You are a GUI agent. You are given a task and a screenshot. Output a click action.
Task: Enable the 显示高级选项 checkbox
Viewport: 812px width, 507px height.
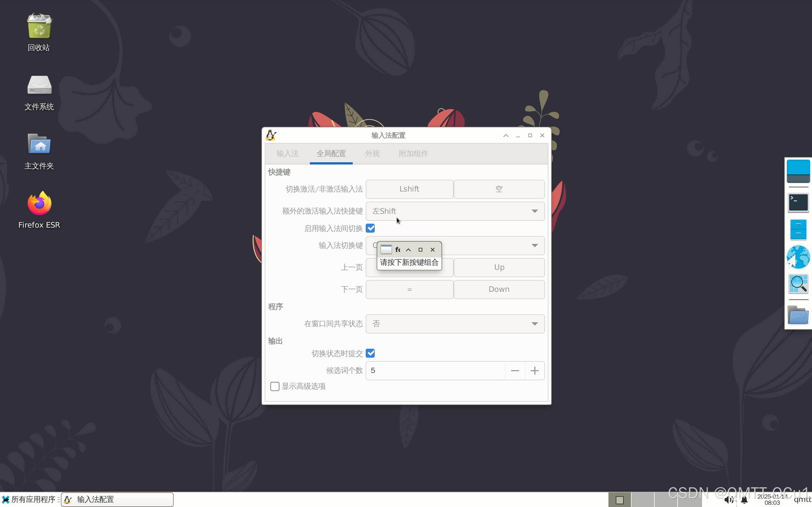coord(275,386)
